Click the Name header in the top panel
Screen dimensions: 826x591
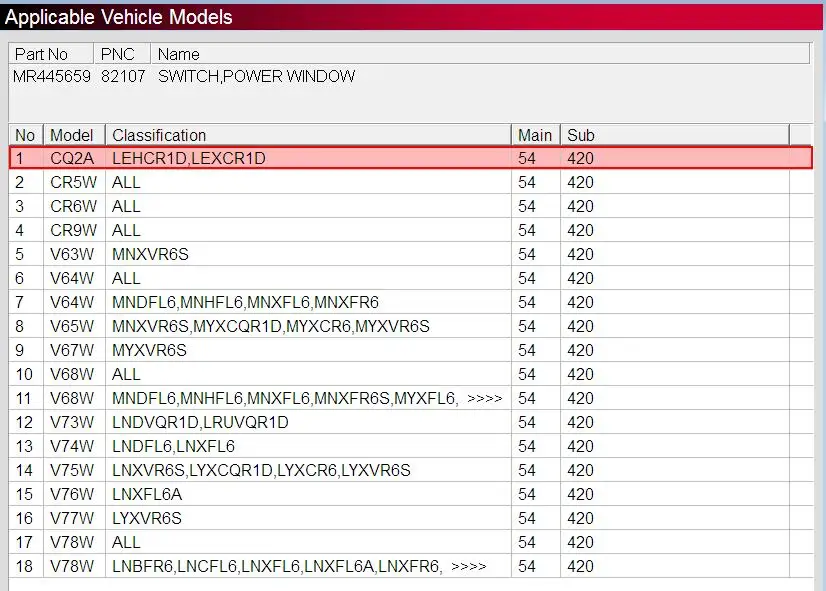click(480, 54)
